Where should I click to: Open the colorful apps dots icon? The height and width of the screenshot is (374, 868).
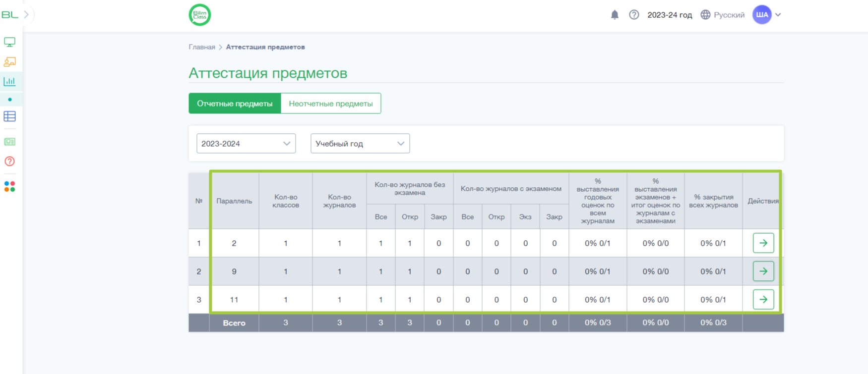pos(9,186)
